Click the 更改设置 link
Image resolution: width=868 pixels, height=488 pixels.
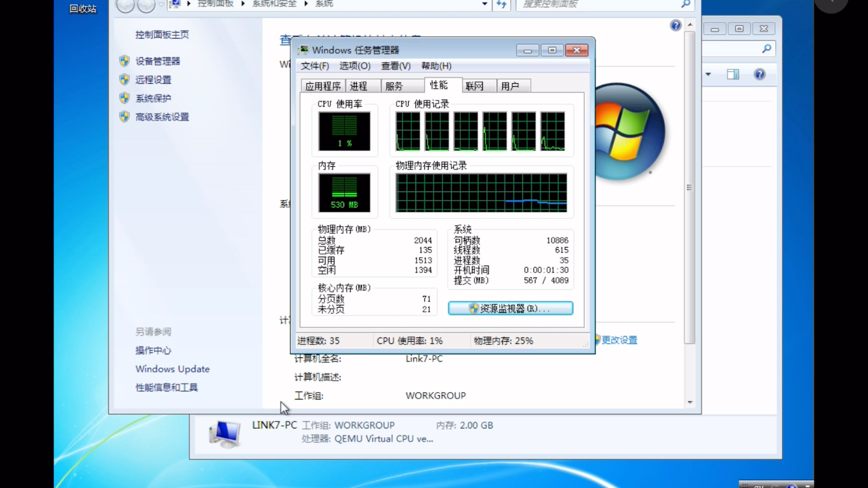pos(619,340)
